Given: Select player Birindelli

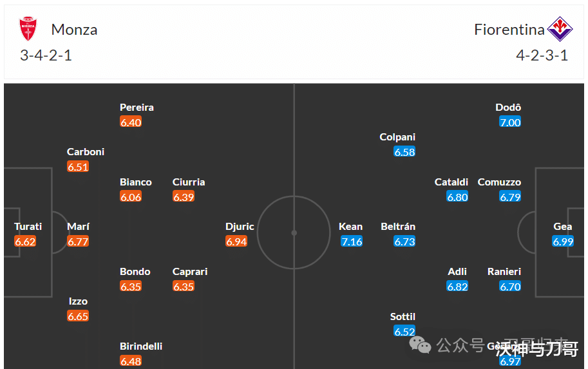Looking at the screenshot, I should click(141, 346).
